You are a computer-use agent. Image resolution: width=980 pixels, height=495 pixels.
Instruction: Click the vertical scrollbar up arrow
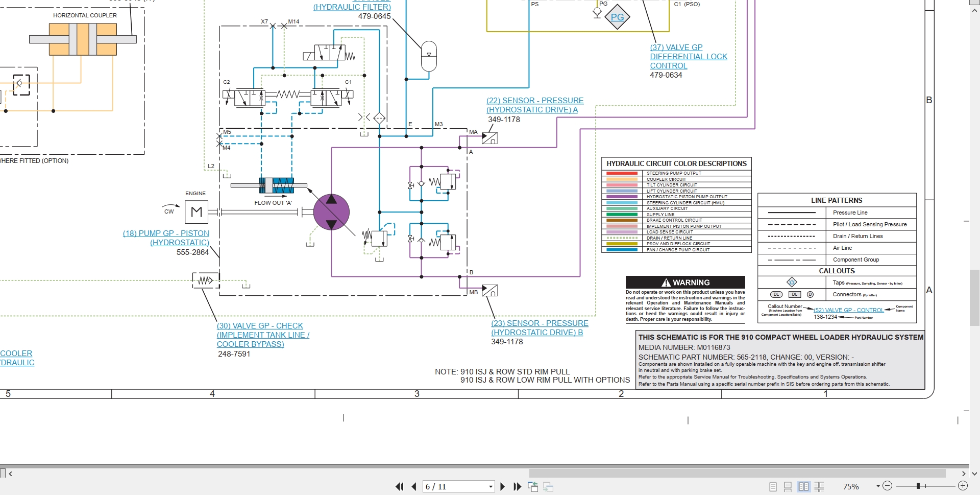pos(975,11)
